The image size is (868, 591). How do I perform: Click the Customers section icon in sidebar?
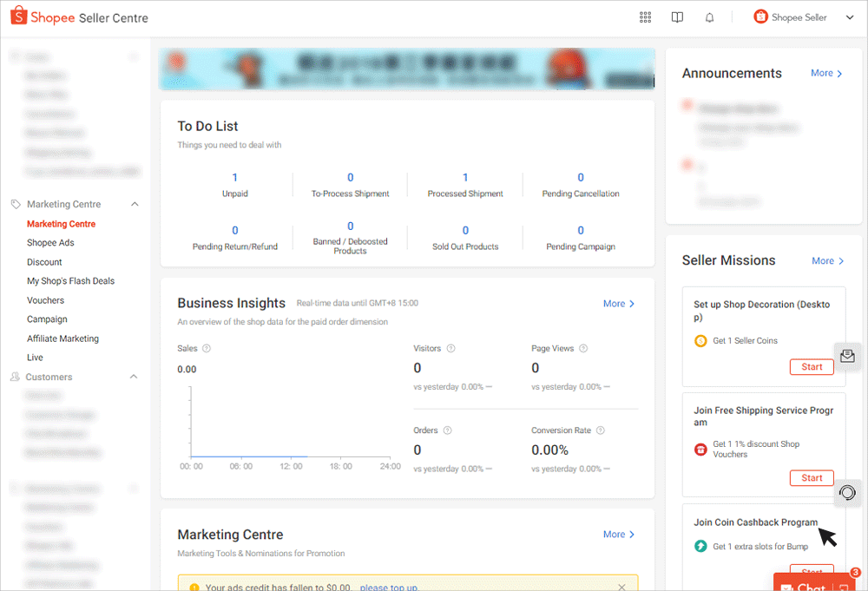pos(13,376)
